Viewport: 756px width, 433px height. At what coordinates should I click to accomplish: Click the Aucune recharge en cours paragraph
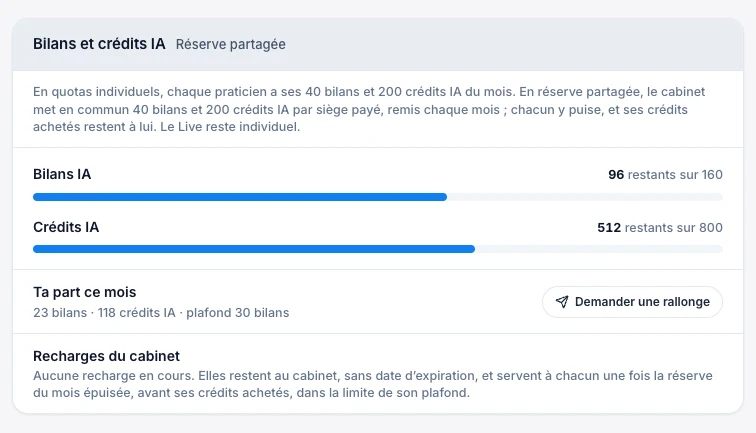coord(373,384)
